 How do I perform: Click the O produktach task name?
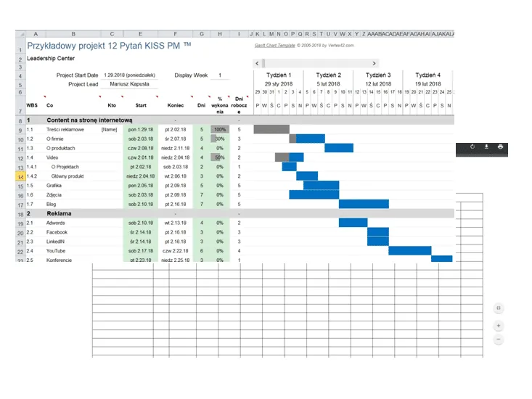[61, 148]
